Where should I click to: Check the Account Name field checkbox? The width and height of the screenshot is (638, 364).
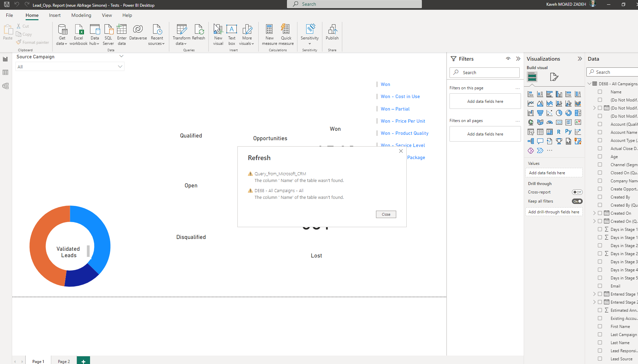pos(600,132)
